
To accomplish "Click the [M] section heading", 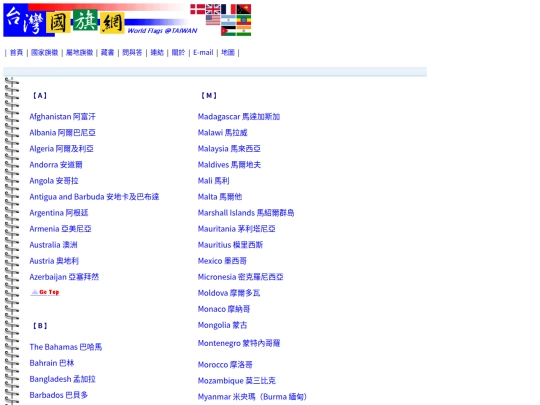I will coord(209,96).
